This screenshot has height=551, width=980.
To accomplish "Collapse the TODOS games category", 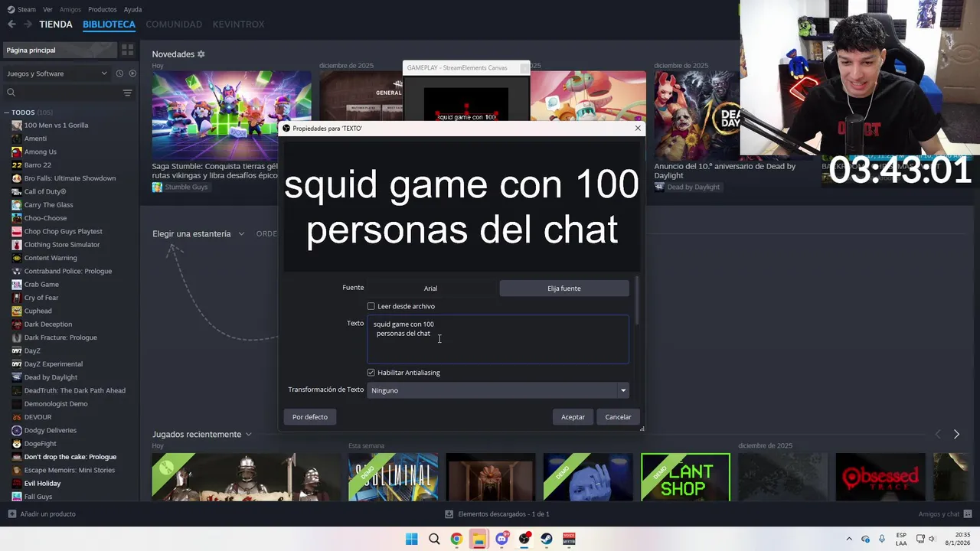I will pos(6,112).
